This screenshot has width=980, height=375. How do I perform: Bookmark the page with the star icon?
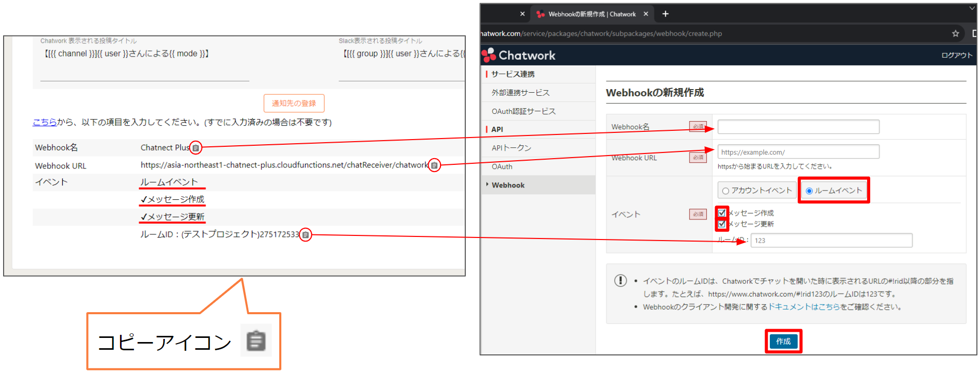click(x=955, y=33)
